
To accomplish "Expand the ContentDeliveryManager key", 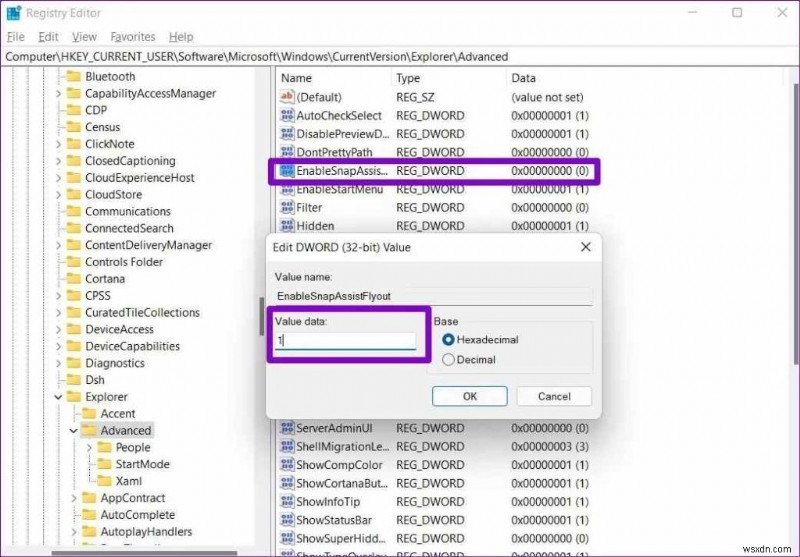I will coord(58,245).
